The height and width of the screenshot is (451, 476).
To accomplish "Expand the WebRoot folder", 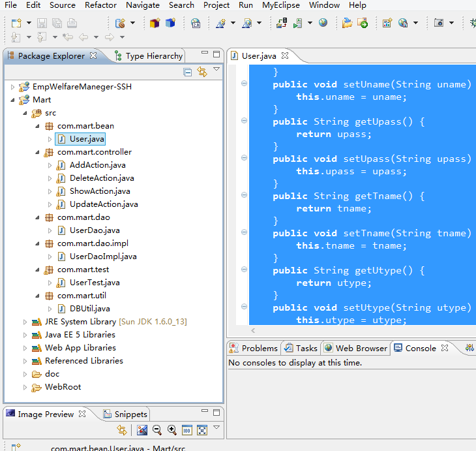I will click(x=25, y=387).
